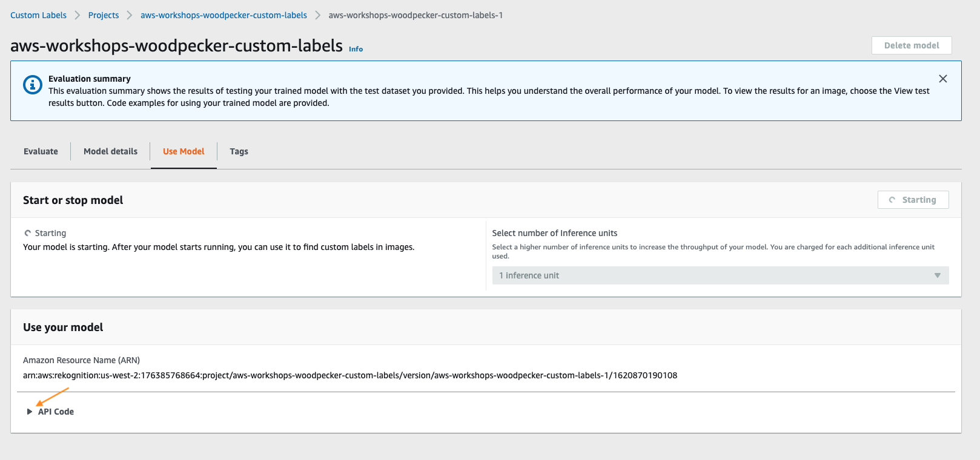Select the Use Model tab
The image size is (980, 460).
pos(184,151)
